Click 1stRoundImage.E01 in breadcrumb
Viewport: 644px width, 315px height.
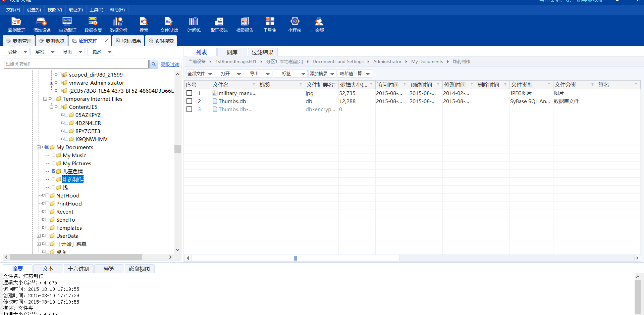click(x=236, y=61)
